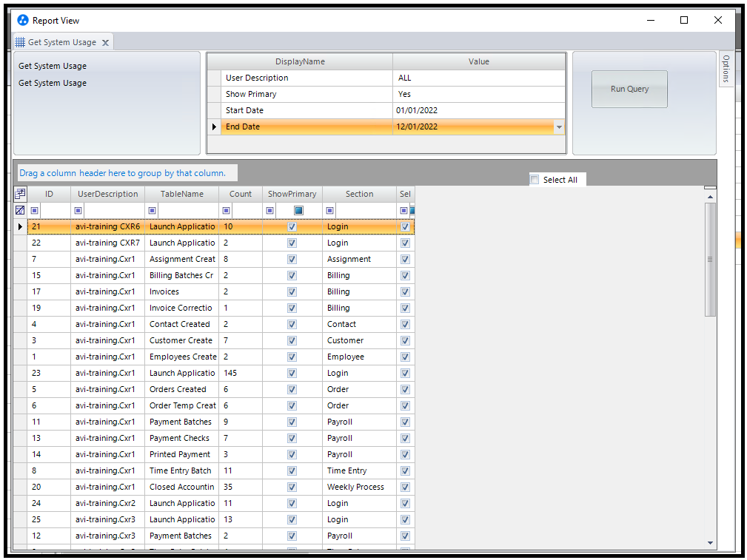Screen dimensions: 747x560
Task: Click the Show Primary value Yes
Action: pos(479,94)
